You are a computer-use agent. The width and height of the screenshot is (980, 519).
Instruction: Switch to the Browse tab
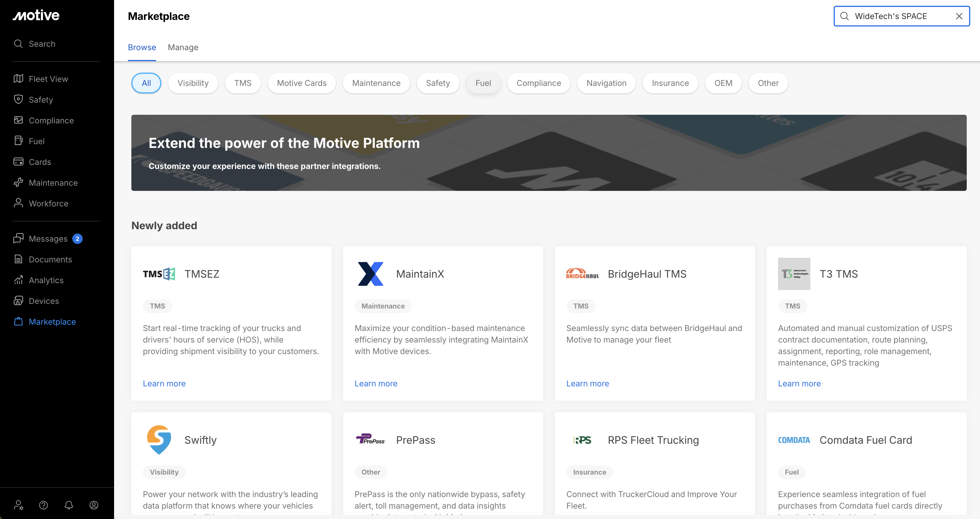tap(142, 47)
